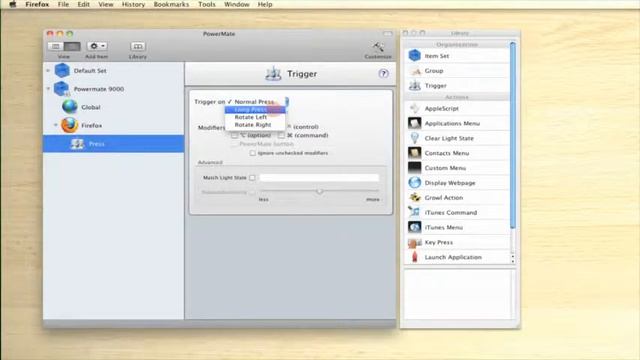This screenshot has width=640, height=360.
Task: Click the Library list scrollbar
Action: (x=513, y=135)
